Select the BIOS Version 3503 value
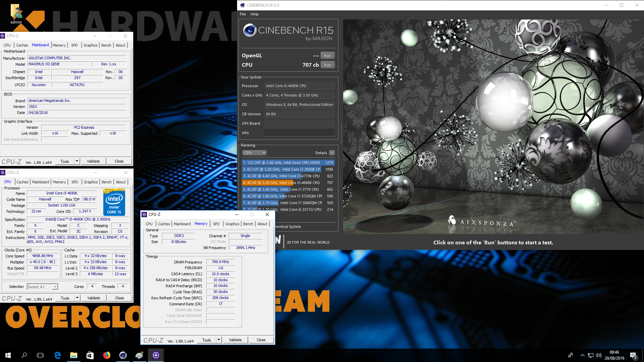The width and height of the screenshot is (644, 362). [x=77, y=107]
